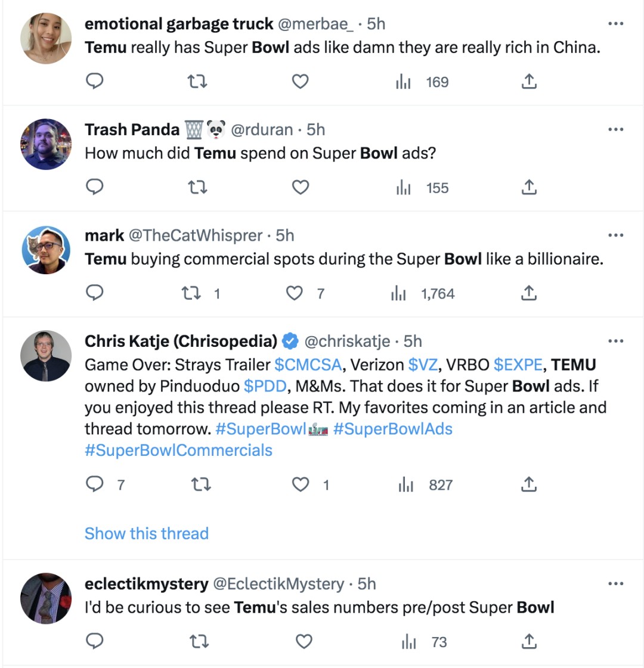The width and height of the screenshot is (644, 668).
Task: Open more options on emotional garbage truck tweet
Action: point(615,24)
